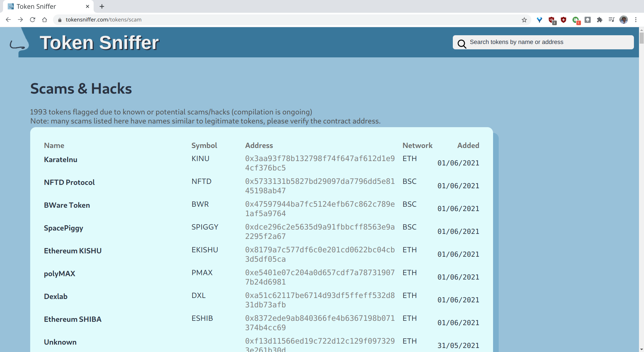Click the search magnifier icon

click(462, 44)
